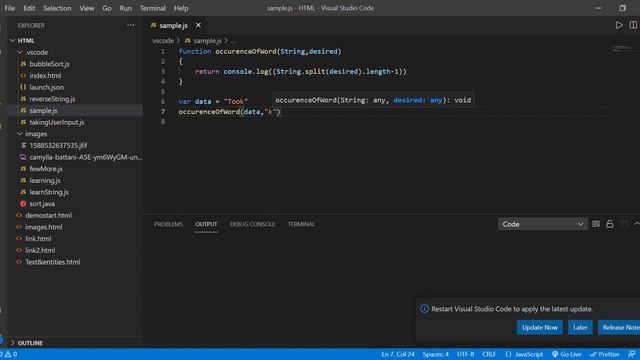640x360 pixels.
Task: Open the Selection menu
Action: coord(57,8)
